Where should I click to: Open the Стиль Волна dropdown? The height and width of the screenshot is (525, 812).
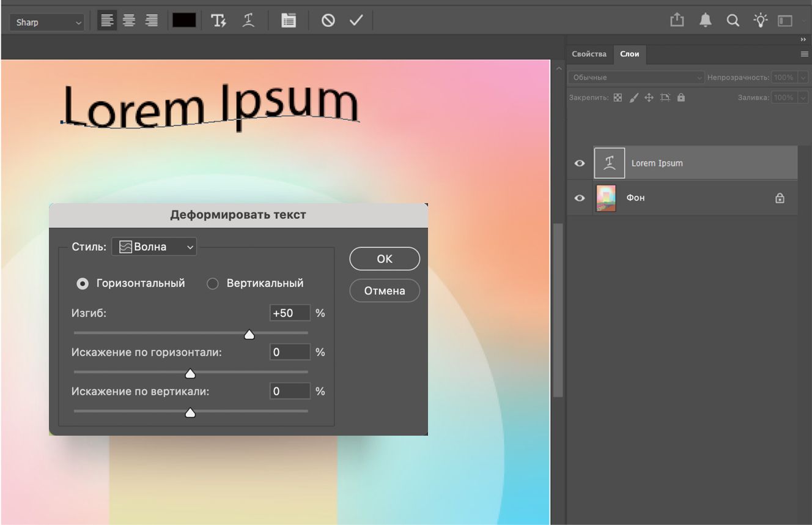point(154,247)
